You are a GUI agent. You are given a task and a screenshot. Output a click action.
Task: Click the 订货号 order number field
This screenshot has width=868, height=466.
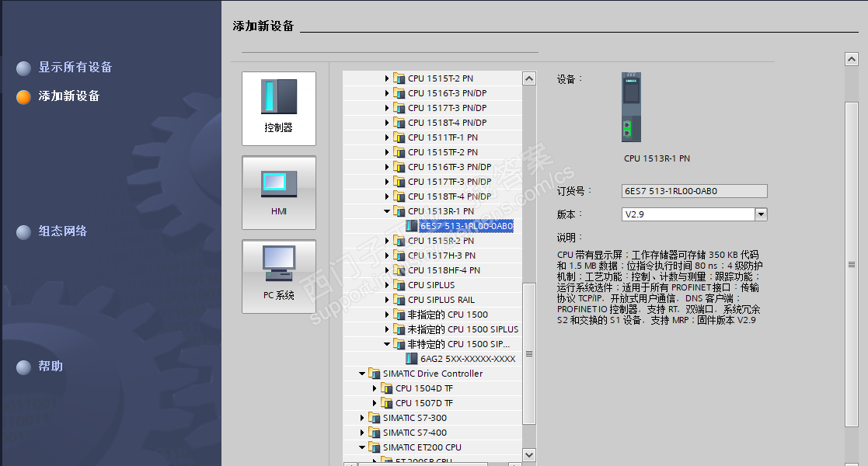coord(694,191)
